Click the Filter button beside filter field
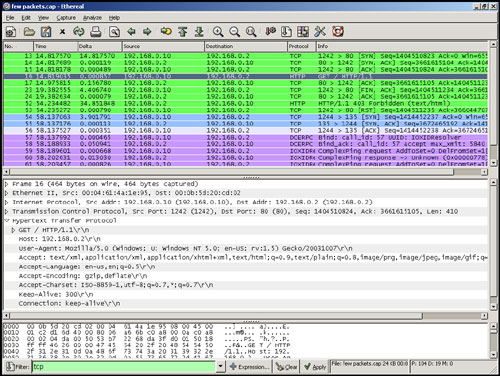 18,367
